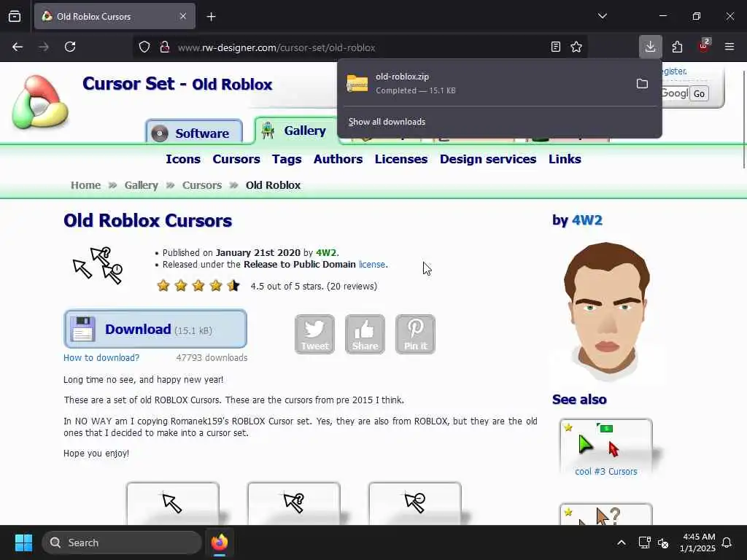Open the Links page

(565, 159)
